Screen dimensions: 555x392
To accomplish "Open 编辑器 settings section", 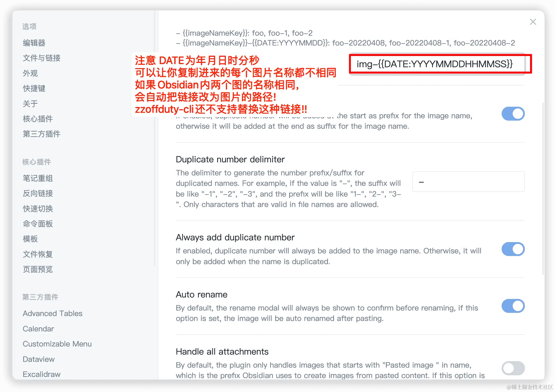I will coord(34,43).
